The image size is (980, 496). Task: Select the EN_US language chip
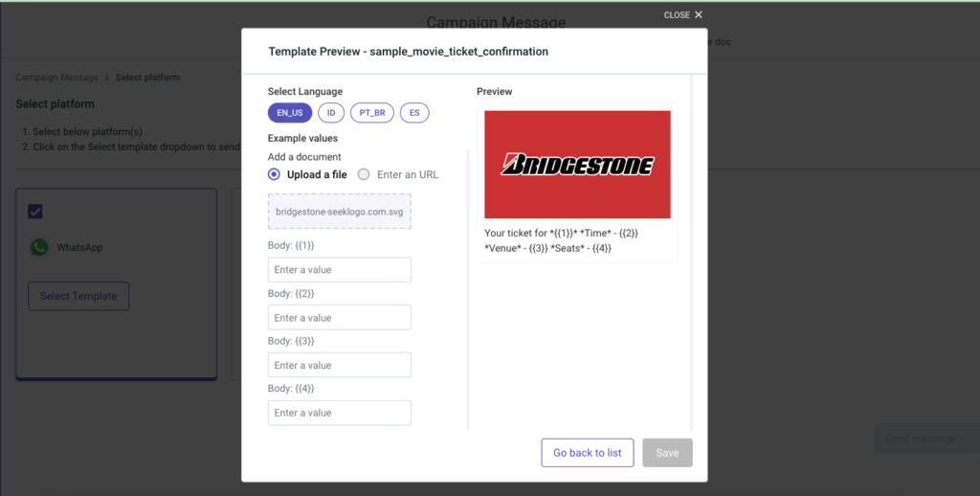point(289,113)
